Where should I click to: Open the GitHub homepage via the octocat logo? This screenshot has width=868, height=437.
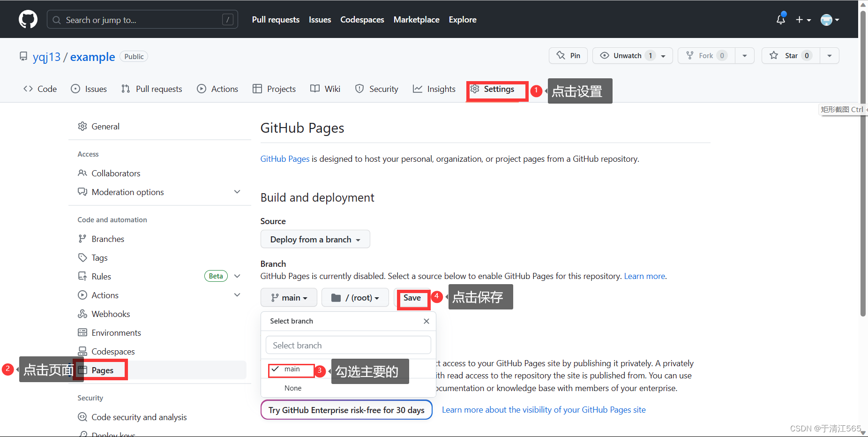click(x=28, y=20)
